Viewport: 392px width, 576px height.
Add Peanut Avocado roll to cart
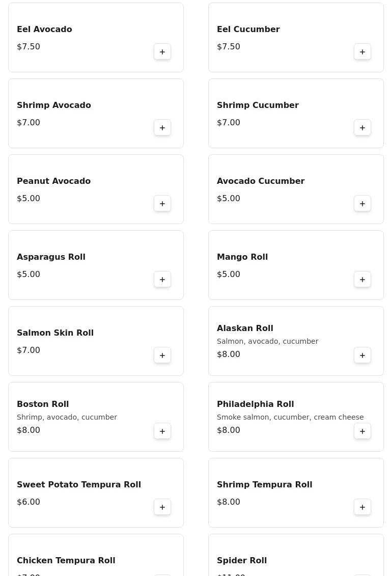[x=162, y=204]
